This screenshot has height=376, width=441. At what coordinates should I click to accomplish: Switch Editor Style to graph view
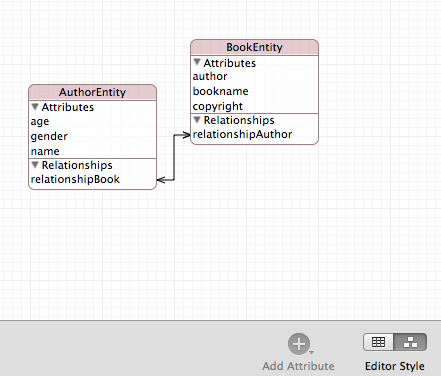pos(410,342)
